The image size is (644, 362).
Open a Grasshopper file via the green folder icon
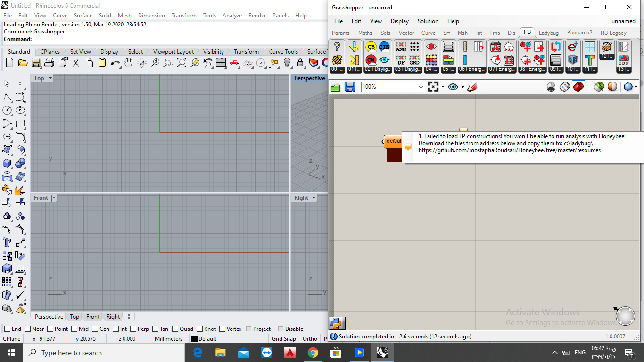point(336,87)
